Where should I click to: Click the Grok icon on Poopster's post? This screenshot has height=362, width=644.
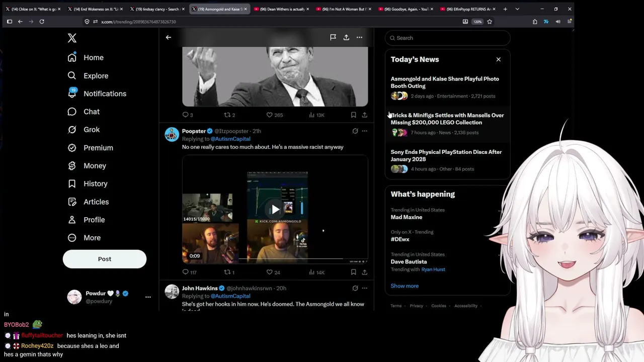pos(355,131)
